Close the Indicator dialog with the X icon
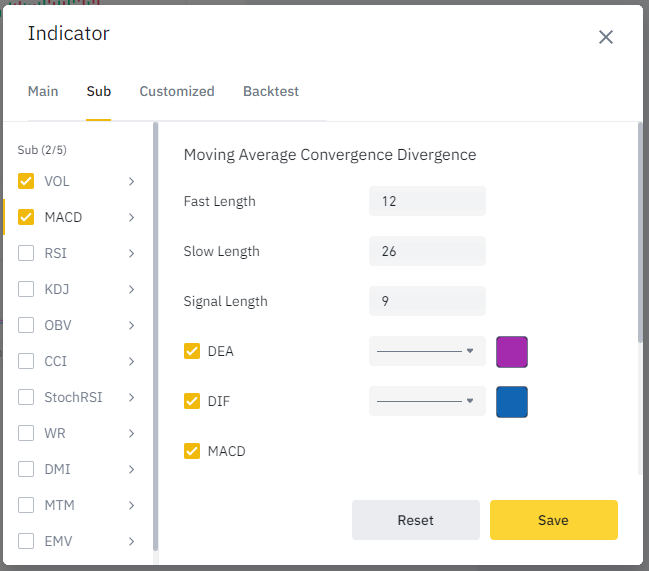This screenshot has width=649, height=571. click(x=606, y=37)
